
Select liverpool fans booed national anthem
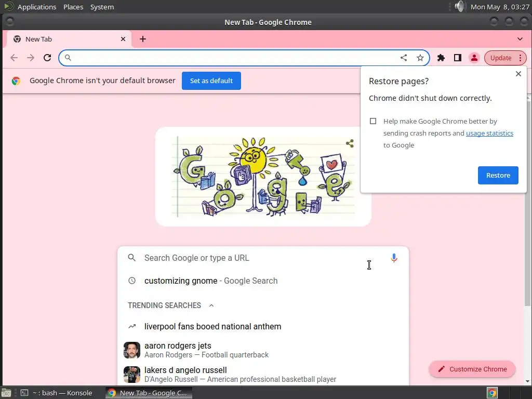tap(263, 326)
